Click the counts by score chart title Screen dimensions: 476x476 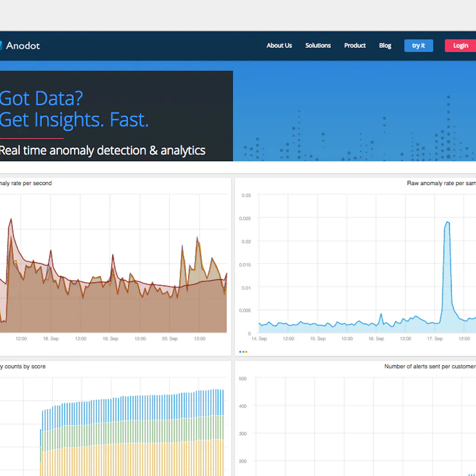(x=23, y=366)
